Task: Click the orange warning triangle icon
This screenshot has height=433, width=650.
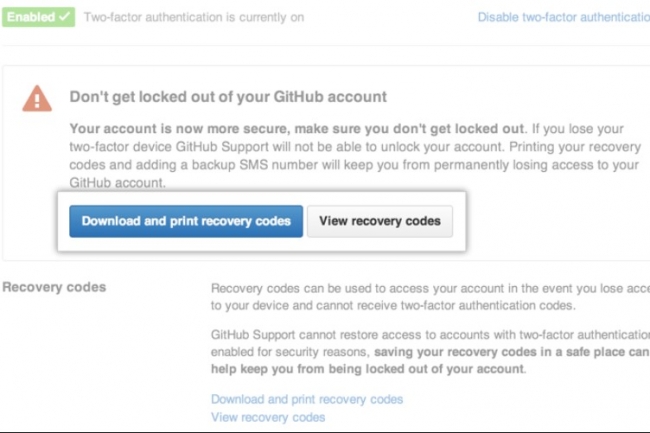Action: click(x=37, y=99)
